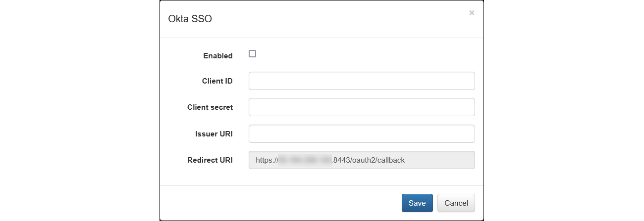Screen dimensions: 644x221
Task: Focus the Client ID text field
Action: (362, 81)
